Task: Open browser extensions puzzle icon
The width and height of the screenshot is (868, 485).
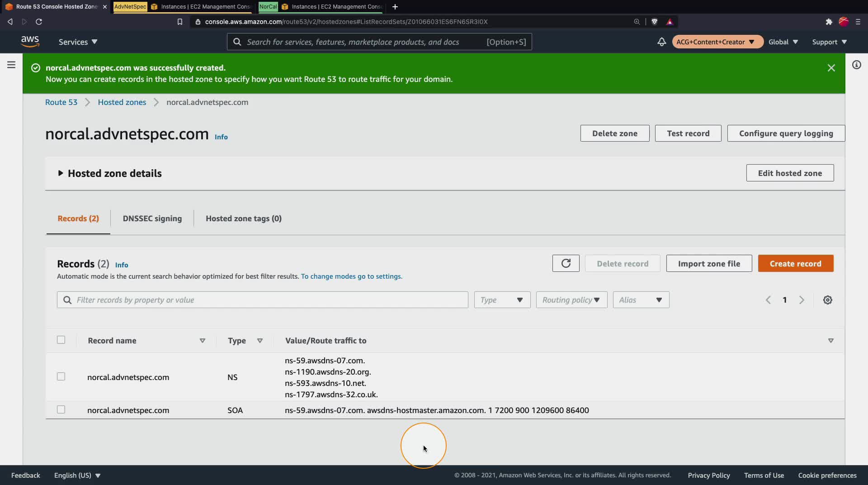Action: pyautogui.click(x=829, y=22)
